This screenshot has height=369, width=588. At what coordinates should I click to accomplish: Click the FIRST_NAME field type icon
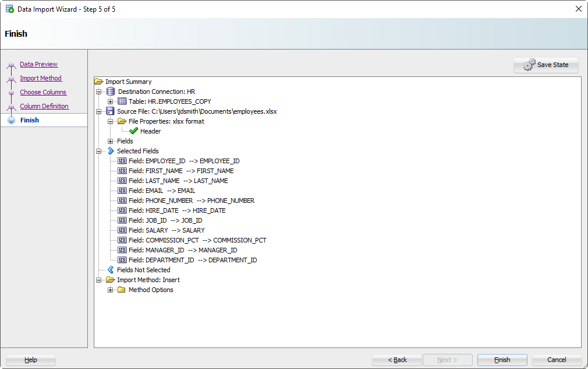122,171
